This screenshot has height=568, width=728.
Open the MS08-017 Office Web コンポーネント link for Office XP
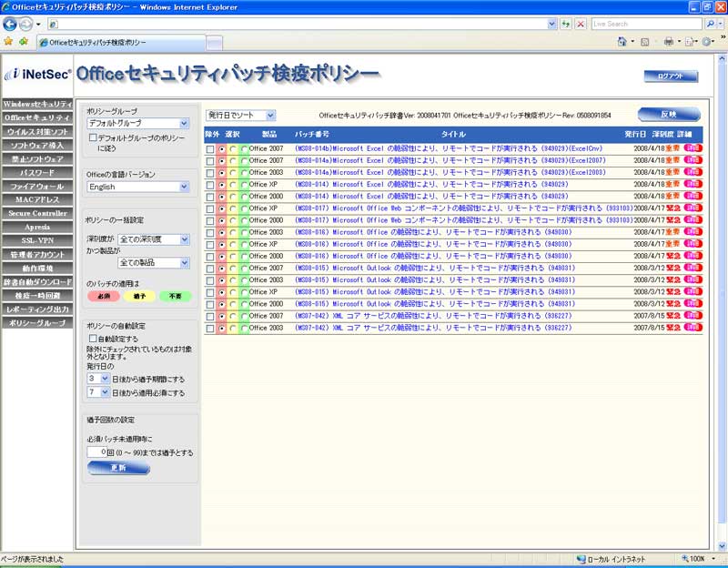[463, 208]
